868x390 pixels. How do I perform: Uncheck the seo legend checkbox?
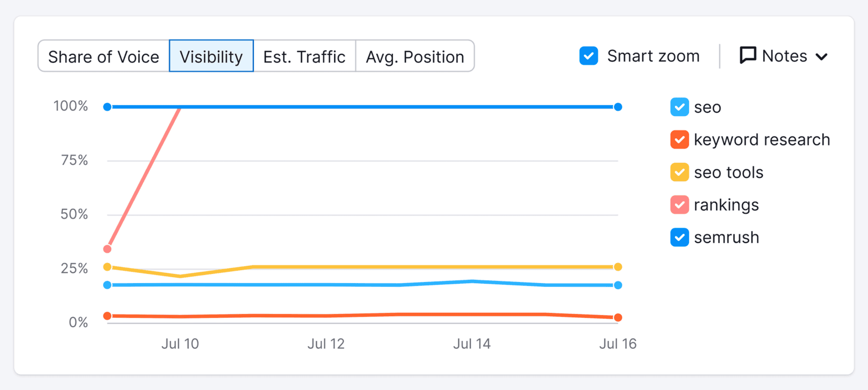(679, 106)
